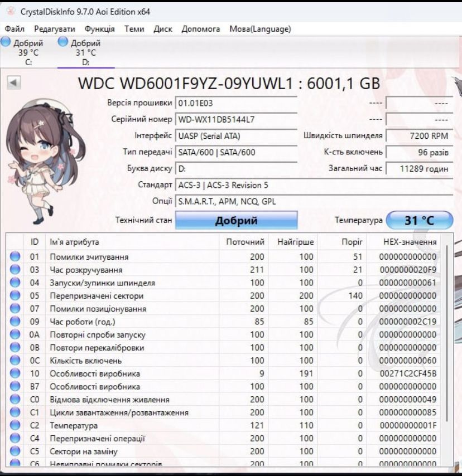Click threshold value 140 in row 05
Screen dimensions: 462x476
(355, 295)
